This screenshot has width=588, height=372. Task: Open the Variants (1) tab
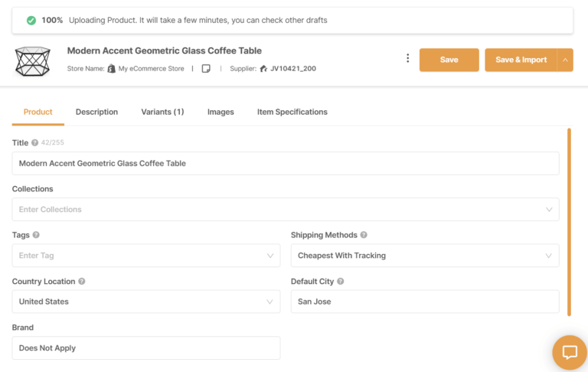162,112
